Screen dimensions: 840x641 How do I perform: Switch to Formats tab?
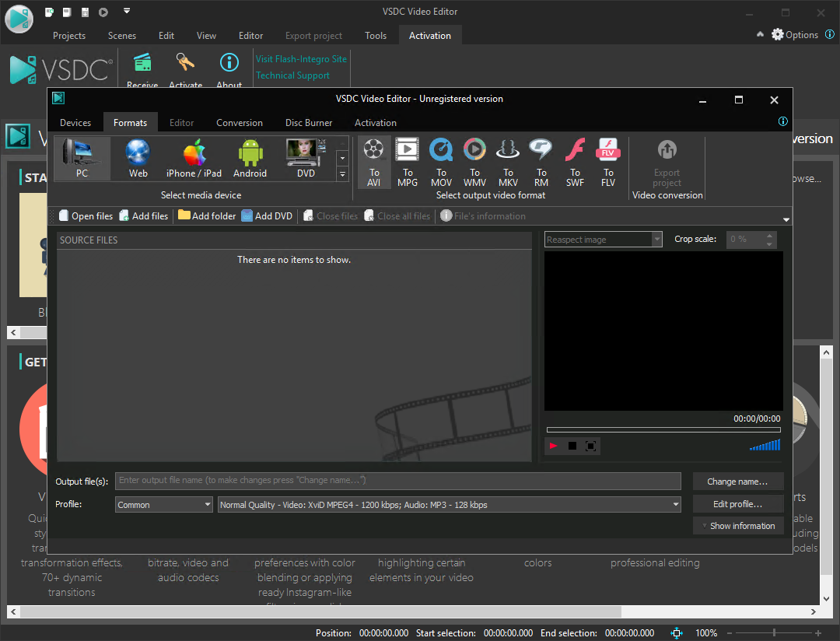click(130, 123)
